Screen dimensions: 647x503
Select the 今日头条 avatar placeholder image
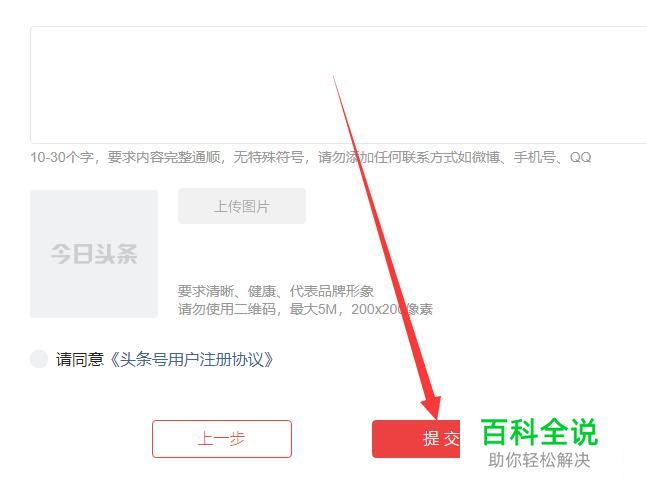94,254
